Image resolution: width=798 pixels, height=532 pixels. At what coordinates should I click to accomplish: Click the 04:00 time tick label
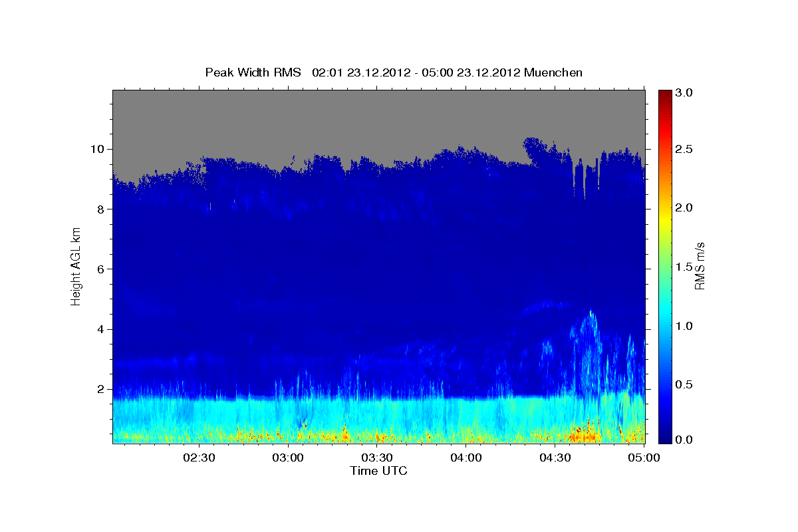[466, 458]
